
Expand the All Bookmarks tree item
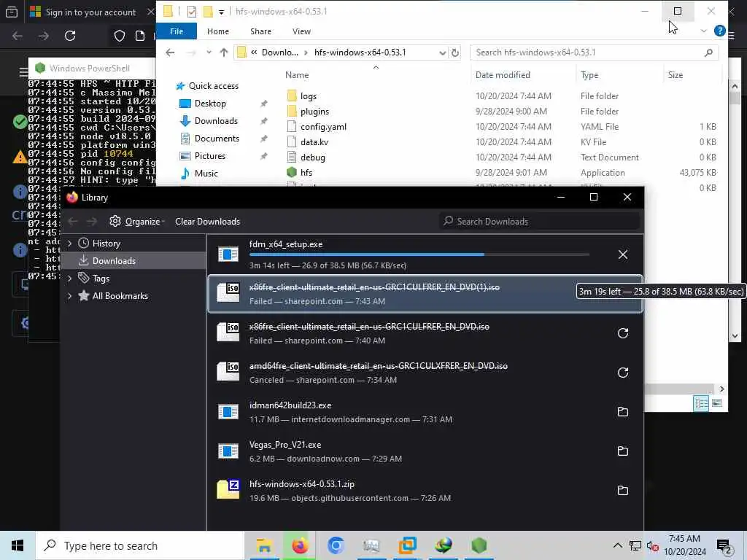[x=70, y=296]
